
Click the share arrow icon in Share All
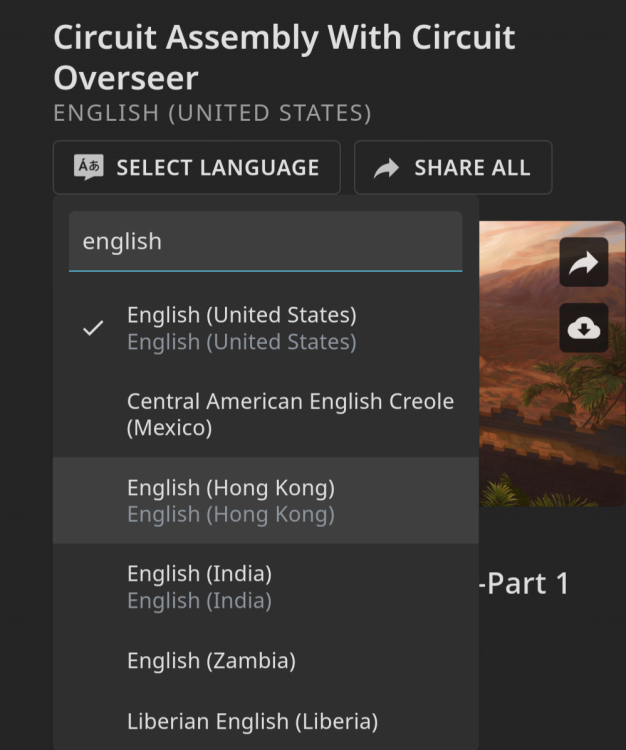[386, 169]
